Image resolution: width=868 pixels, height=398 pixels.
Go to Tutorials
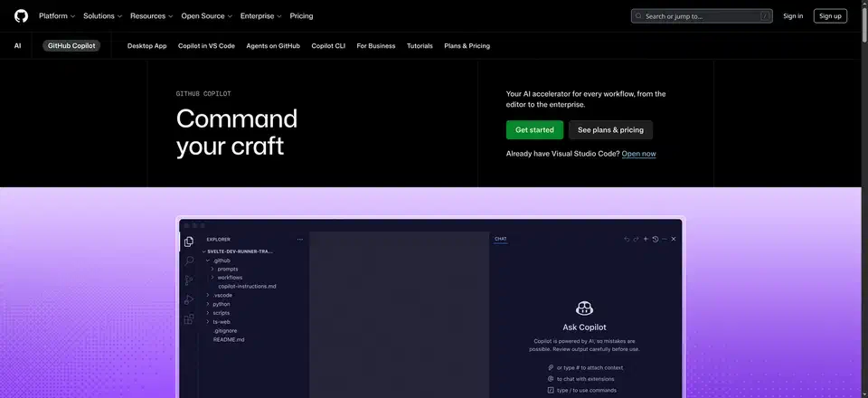click(420, 46)
